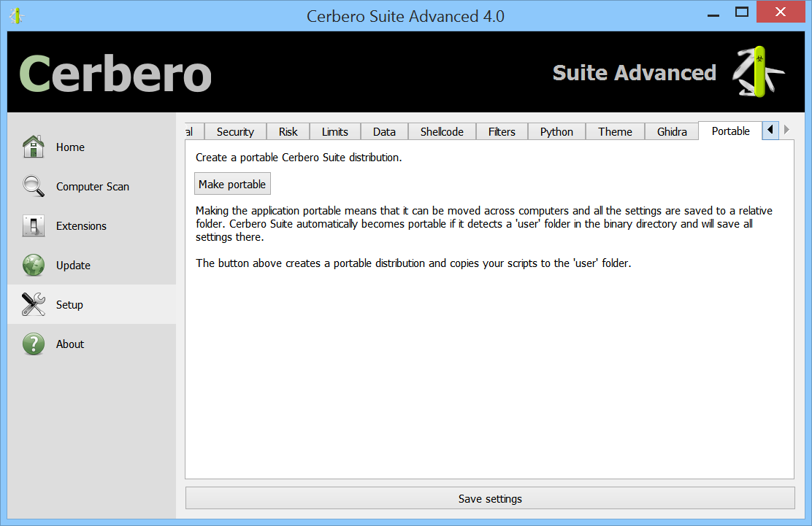Select the About sidebar label
Image resolution: width=812 pixels, height=526 pixels.
[70, 344]
